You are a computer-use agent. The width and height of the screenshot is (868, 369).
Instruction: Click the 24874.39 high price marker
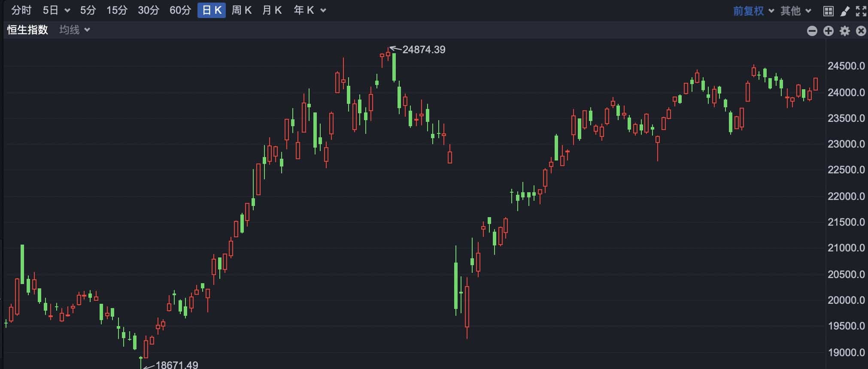click(423, 50)
